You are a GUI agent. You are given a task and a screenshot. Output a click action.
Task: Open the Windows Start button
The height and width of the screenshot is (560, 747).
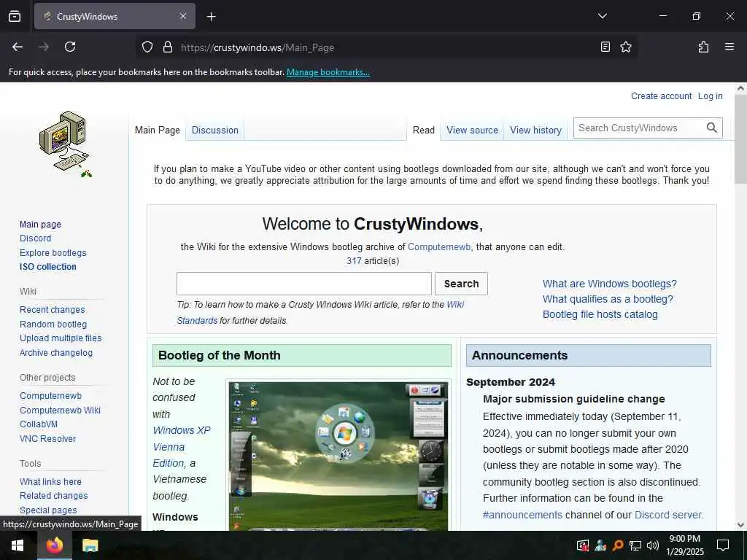coord(18,545)
